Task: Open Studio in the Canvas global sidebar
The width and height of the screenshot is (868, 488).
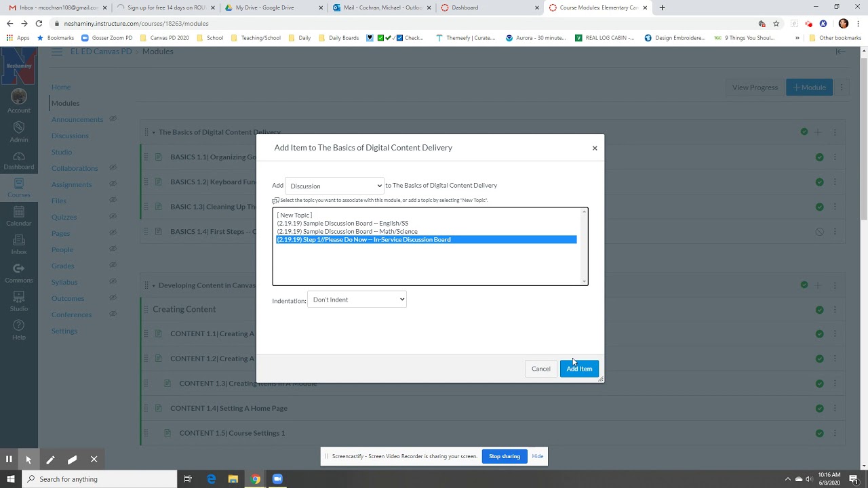Action: coord(19,302)
